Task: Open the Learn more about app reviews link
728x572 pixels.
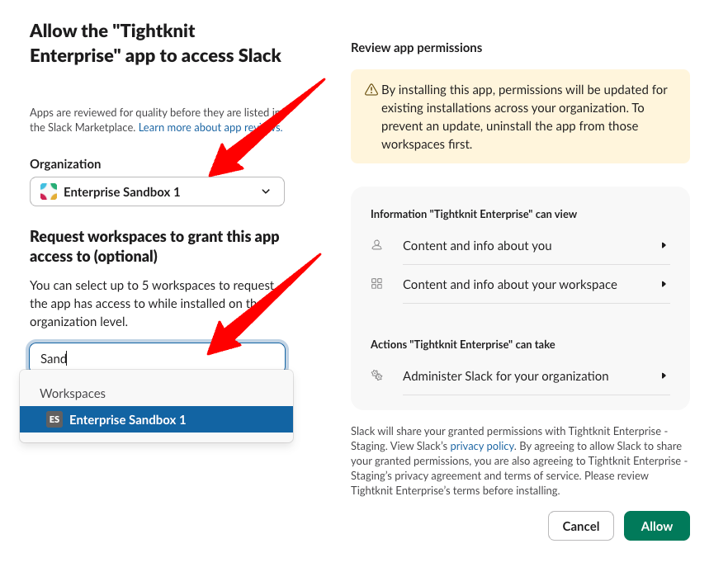Action: click(210, 128)
